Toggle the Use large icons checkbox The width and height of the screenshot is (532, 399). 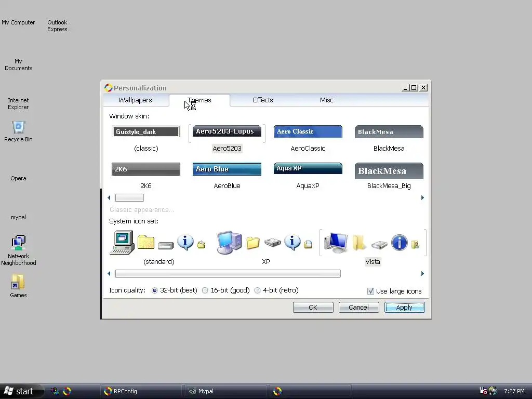coord(370,291)
